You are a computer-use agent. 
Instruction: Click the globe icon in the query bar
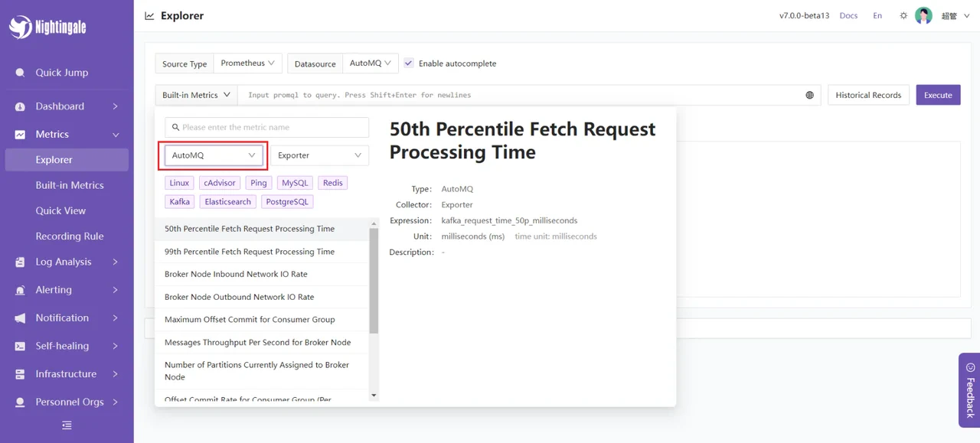pos(810,94)
